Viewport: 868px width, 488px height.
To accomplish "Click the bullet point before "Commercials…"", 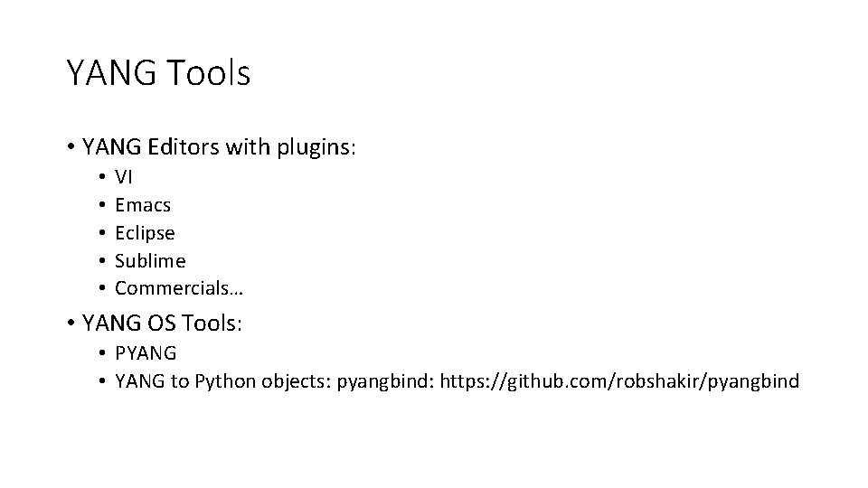I will pos(104,290).
